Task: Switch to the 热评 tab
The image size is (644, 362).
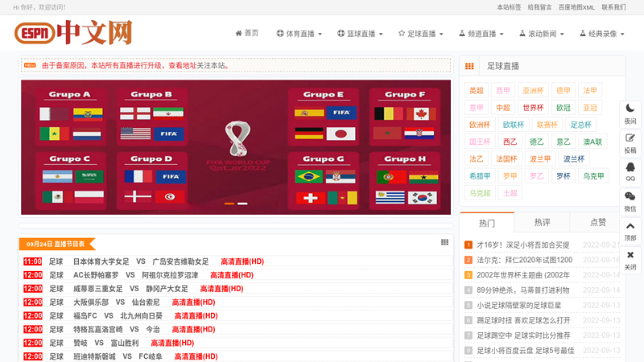Action: click(x=542, y=223)
